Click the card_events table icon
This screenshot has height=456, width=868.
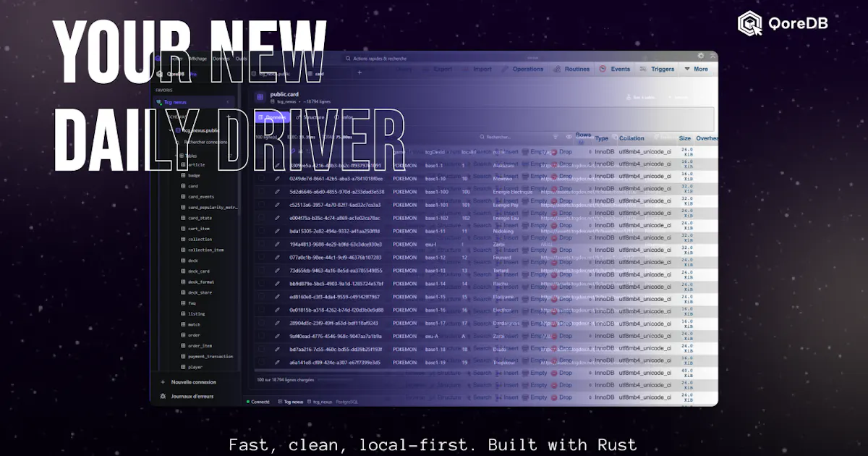[183, 197]
